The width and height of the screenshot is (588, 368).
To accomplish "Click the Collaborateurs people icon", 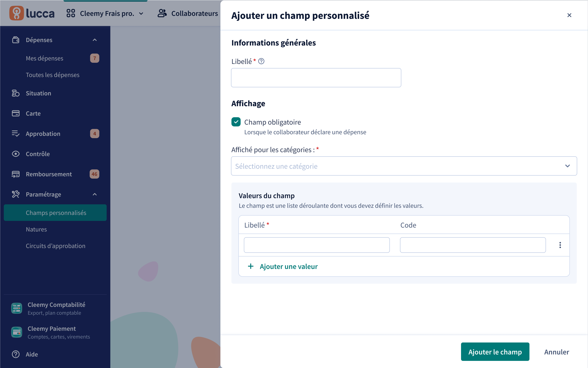I will [x=162, y=13].
